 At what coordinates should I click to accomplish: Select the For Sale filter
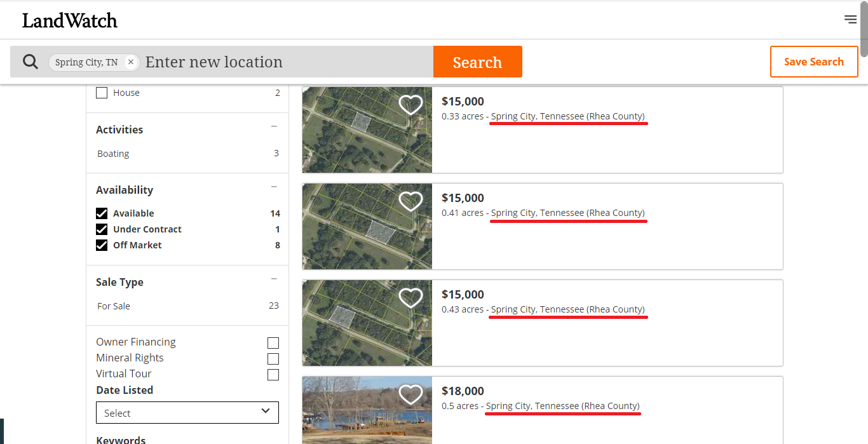pyautogui.click(x=114, y=306)
